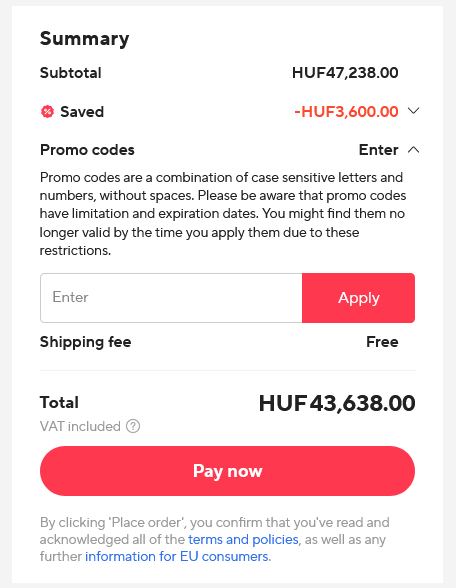Open the terms and policies link
The height and width of the screenshot is (588, 456).
[x=243, y=539]
